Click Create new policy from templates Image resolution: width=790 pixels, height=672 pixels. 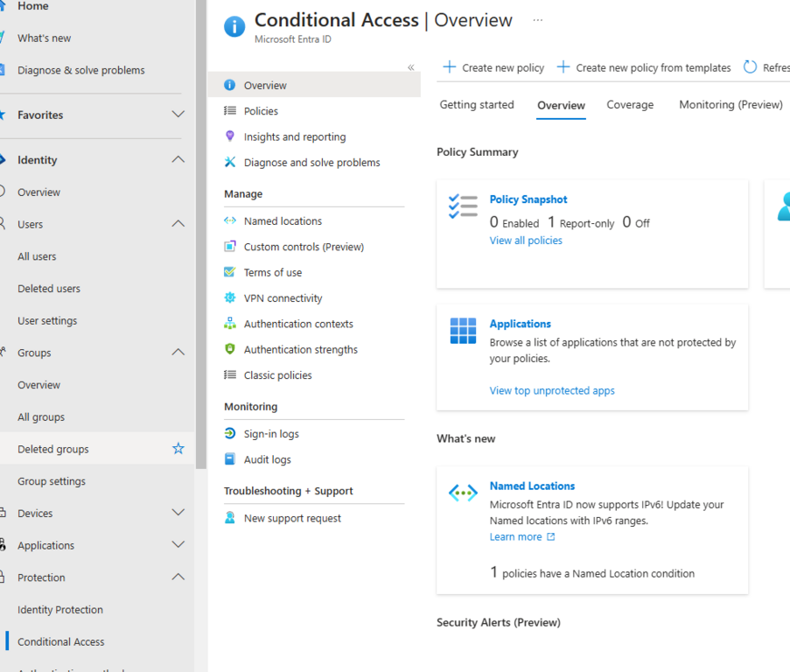click(644, 67)
